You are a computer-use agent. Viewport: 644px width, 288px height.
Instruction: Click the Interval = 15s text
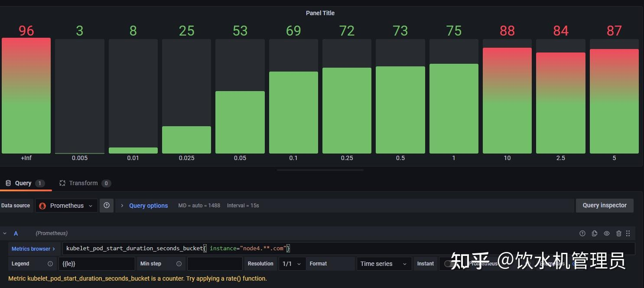click(x=243, y=206)
